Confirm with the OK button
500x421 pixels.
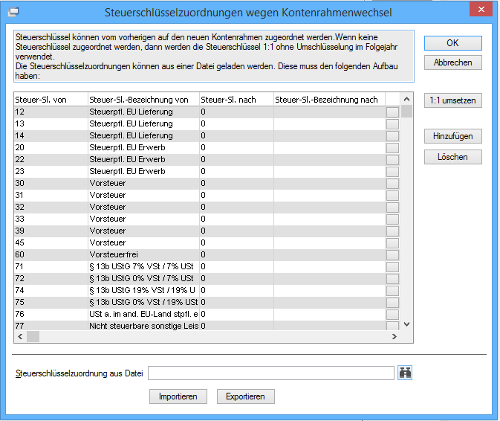(x=453, y=43)
